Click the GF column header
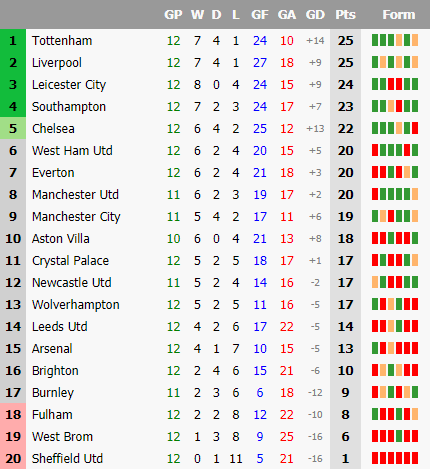430x469 pixels. click(260, 15)
